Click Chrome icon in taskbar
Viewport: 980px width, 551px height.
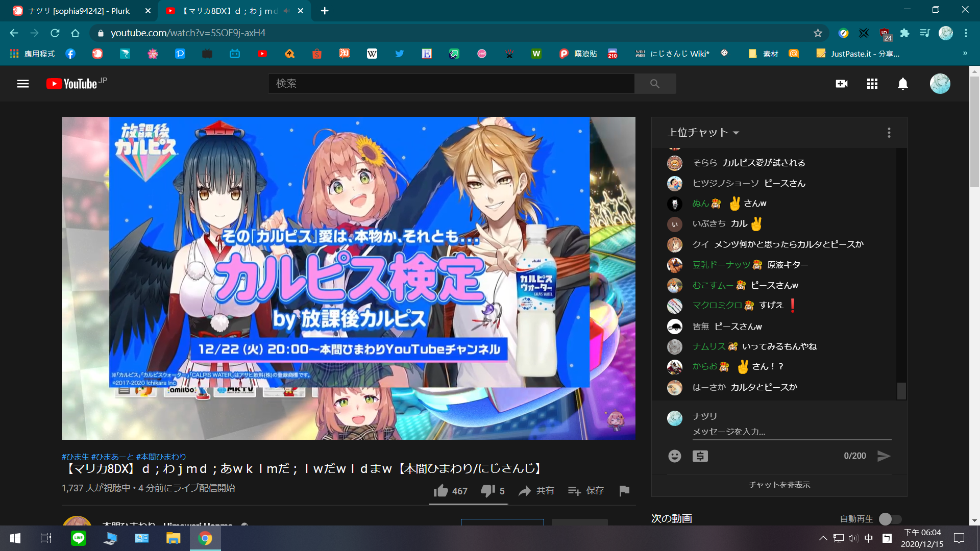click(205, 538)
